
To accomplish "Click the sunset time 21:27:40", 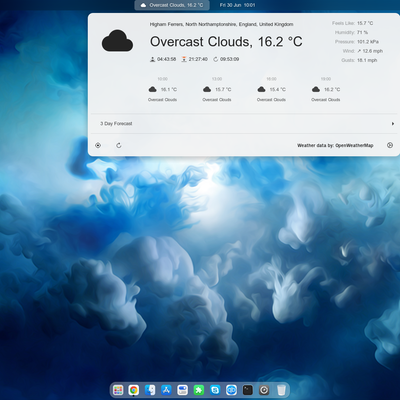I will tap(198, 59).
